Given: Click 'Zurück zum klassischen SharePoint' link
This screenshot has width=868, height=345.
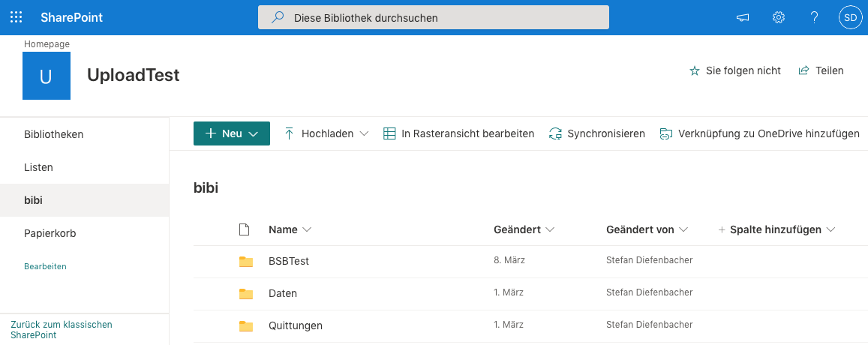Looking at the screenshot, I should tap(62, 329).
